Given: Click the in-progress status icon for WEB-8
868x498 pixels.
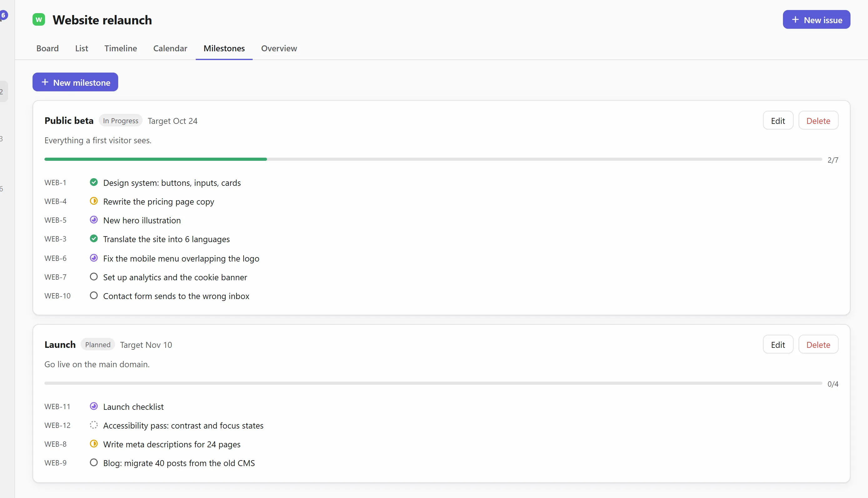Looking at the screenshot, I should [x=94, y=444].
